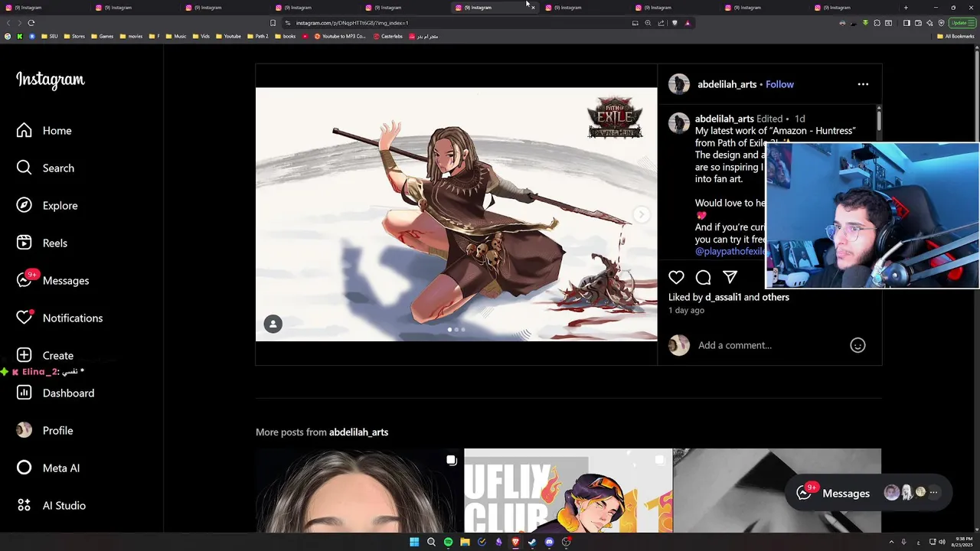Open the Games bookmarks folder
Viewport: 980px width, 551px height.
(x=102, y=36)
